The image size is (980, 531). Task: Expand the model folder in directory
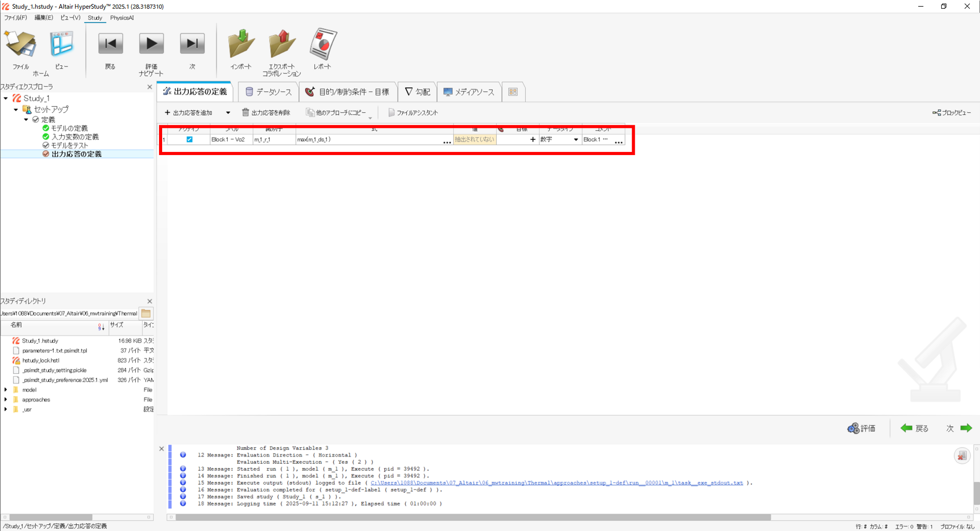pyautogui.click(x=6, y=390)
